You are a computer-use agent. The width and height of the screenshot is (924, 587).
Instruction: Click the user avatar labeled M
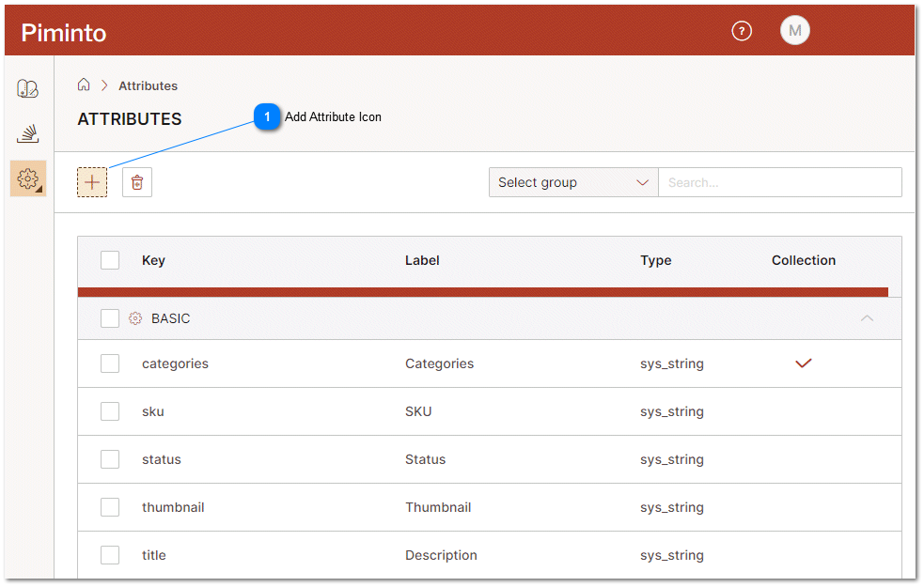pos(794,30)
